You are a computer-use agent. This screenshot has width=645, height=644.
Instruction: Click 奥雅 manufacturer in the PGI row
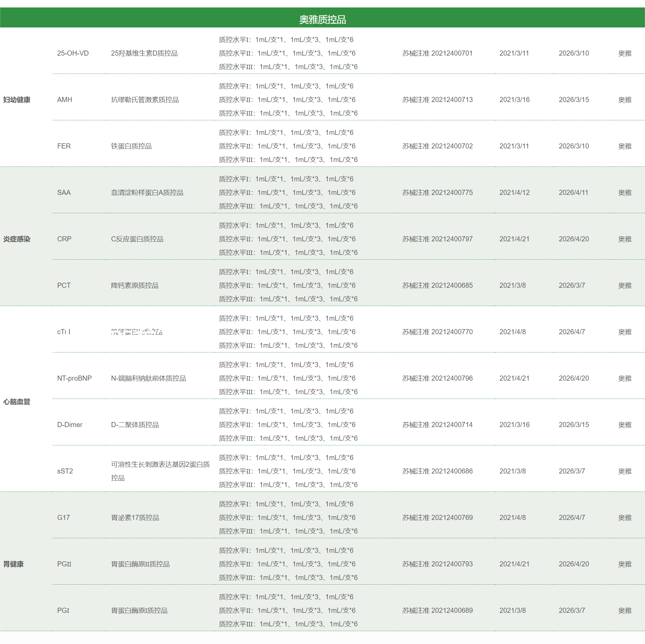click(x=625, y=610)
